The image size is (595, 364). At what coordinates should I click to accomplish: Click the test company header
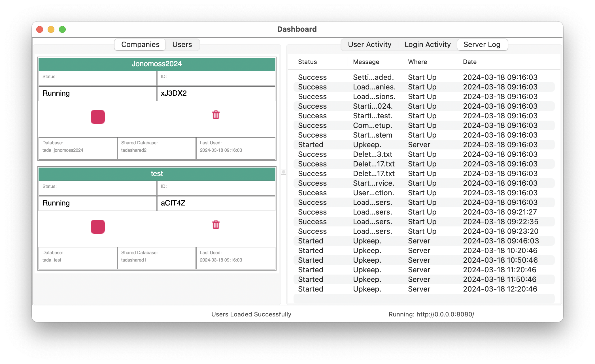[157, 174]
